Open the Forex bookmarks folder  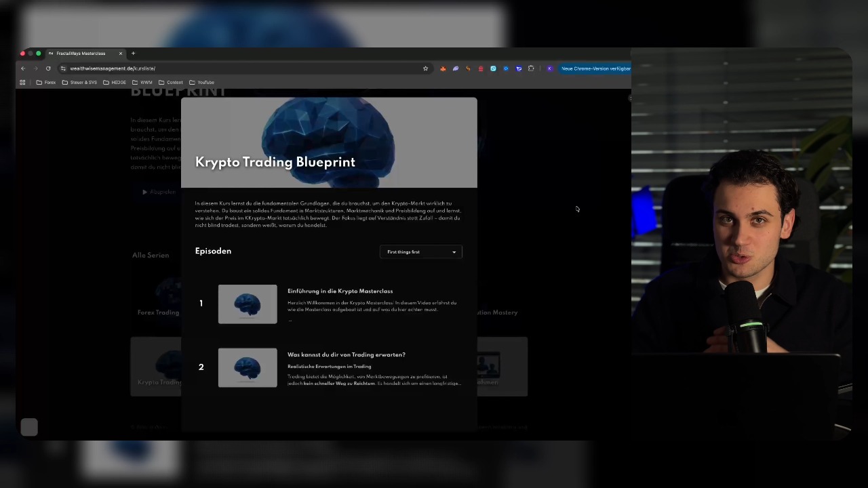(45, 83)
